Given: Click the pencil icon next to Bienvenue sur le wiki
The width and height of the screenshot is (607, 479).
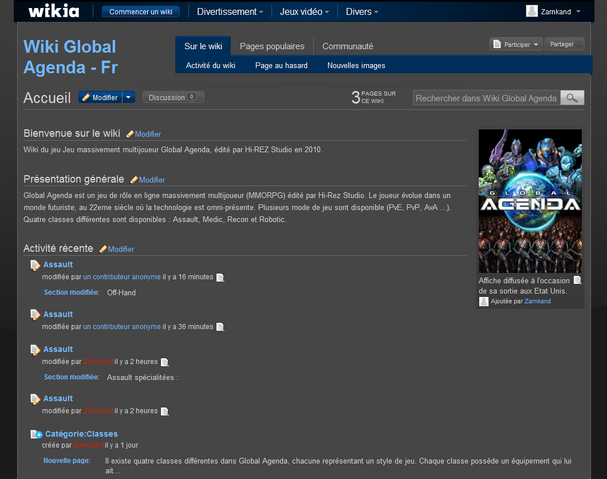Looking at the screenshot, I should pyautogui.click(x=130, y=134).
